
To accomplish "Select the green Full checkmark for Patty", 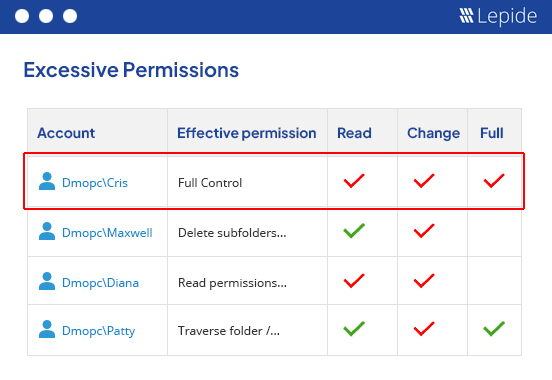I will tap(494, 329).
